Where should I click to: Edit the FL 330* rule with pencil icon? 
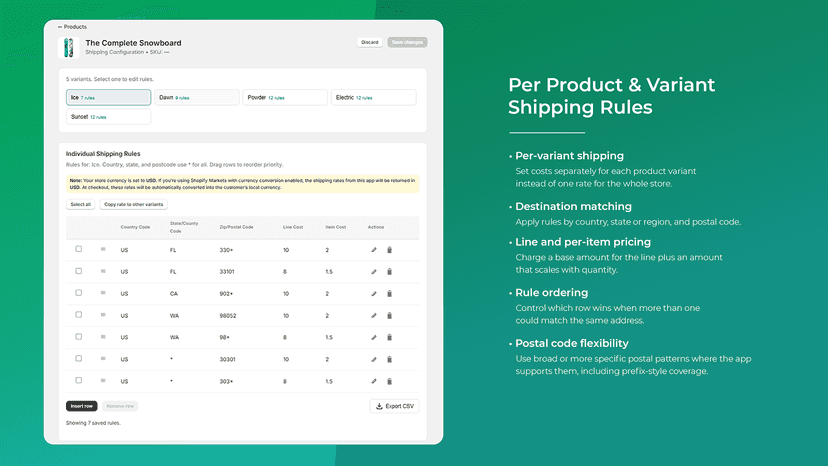pyautogui.click(x=374, y=250)
